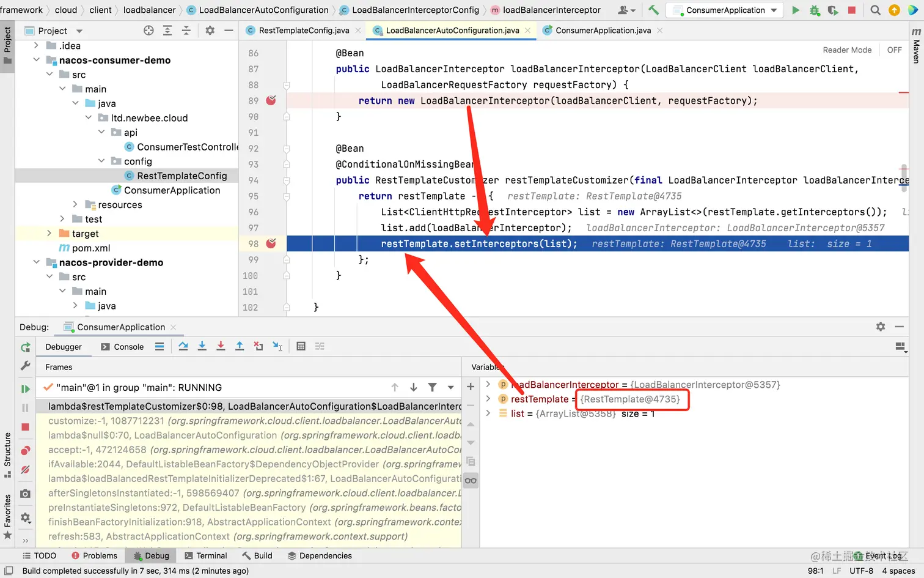Image resolution: width=924 pixels, height=578 pixels.
Task: Click the Step Out debugger icon
Action: (240, 346)
